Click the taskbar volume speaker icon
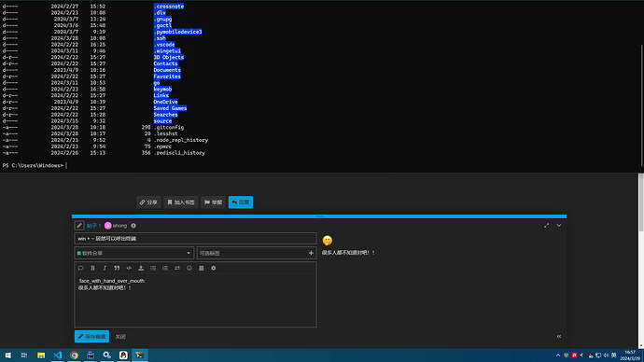Screen dimensions: 644x362 [606, 355]
